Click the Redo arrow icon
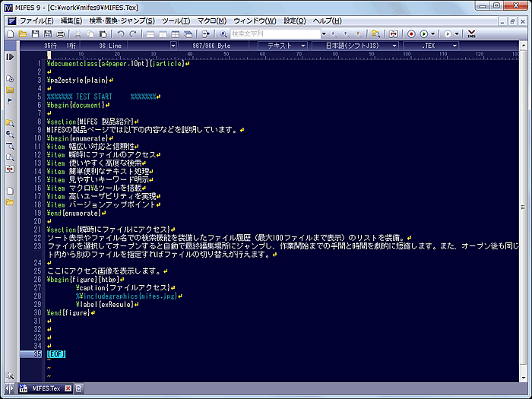 click(x=133, y=34)
